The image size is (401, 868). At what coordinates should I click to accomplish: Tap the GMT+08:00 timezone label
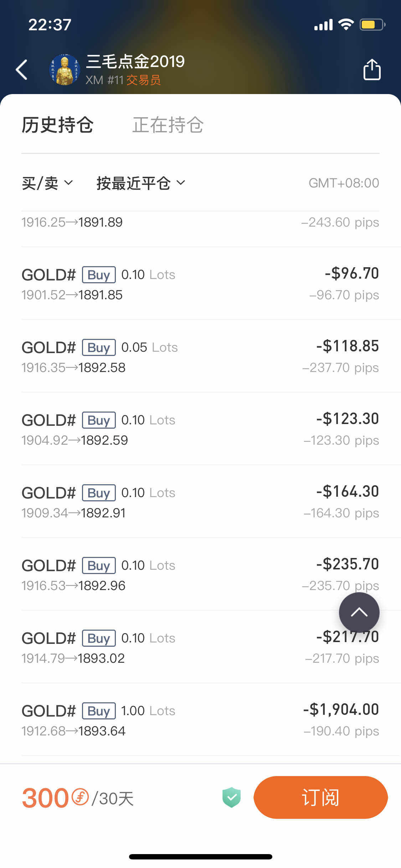[344, 183]
